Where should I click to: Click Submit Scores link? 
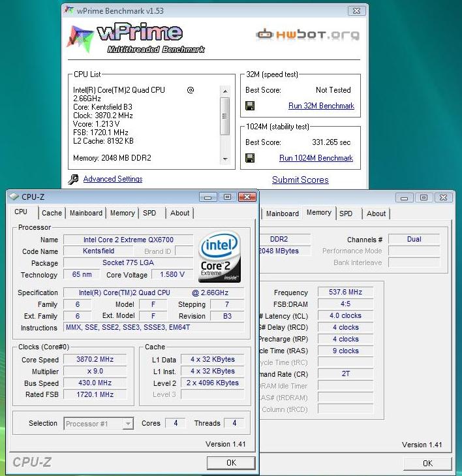point(300,180)
